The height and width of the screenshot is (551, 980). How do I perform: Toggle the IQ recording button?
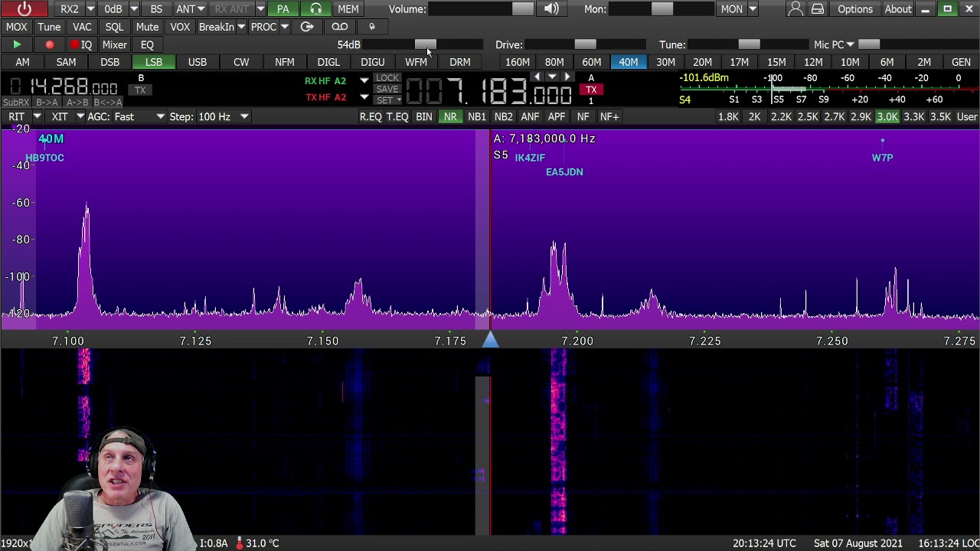pyautogui.click(x=81, y=44)
